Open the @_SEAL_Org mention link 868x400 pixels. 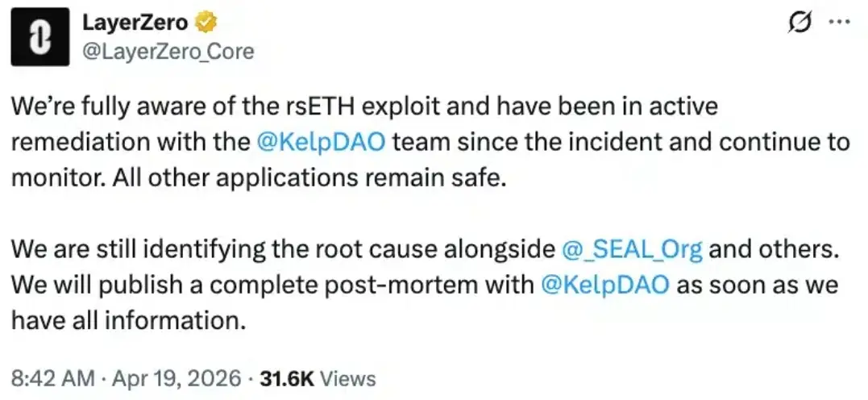point(632,251)
